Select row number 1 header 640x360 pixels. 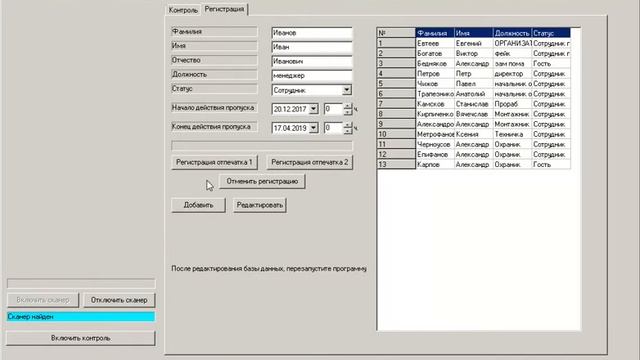point(396,43)
